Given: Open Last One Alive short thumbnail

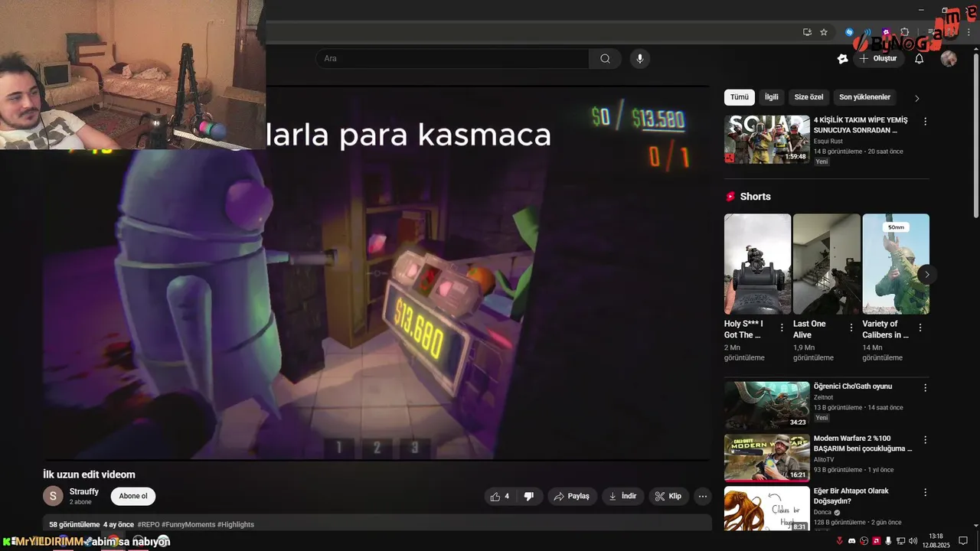Looking at the screenshot, I should (827, 264).
